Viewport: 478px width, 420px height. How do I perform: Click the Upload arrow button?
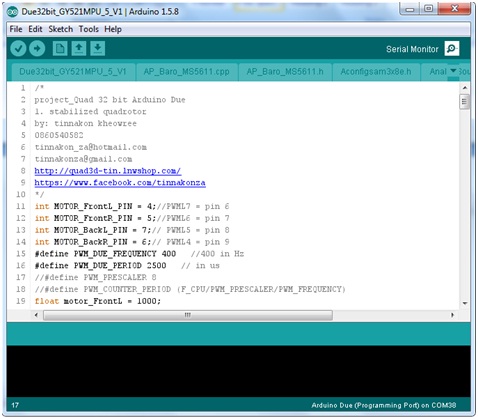point(37,49)
